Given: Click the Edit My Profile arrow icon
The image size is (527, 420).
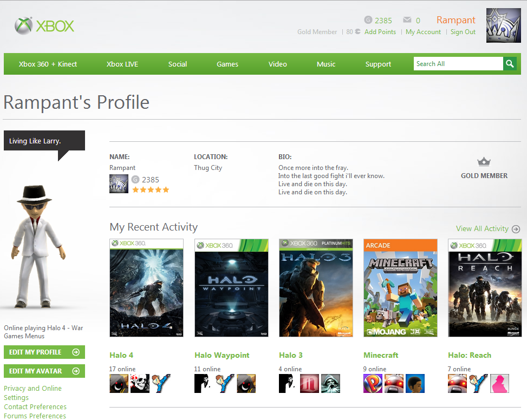Looking at the screenshot, I should coord(76,352).
